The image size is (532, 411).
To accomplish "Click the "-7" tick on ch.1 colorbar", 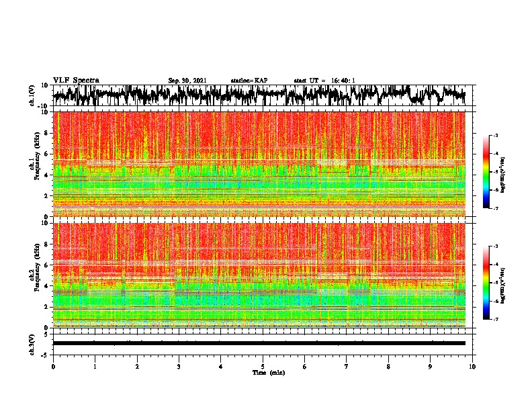I will [x=495, y=208].
